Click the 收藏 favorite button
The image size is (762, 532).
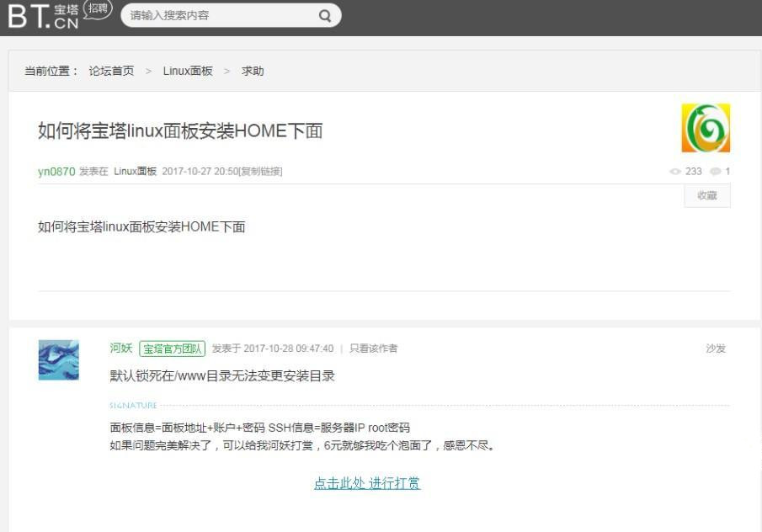point(706,195)
